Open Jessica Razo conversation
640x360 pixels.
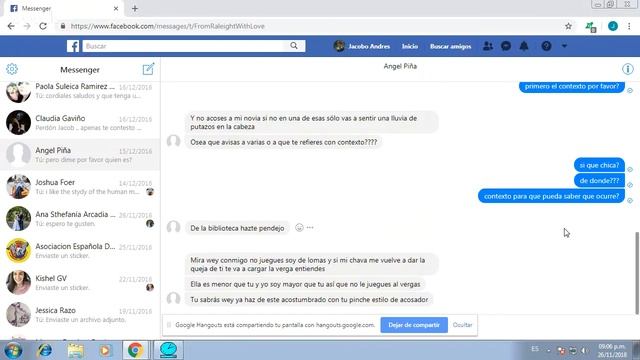point(80,315)
